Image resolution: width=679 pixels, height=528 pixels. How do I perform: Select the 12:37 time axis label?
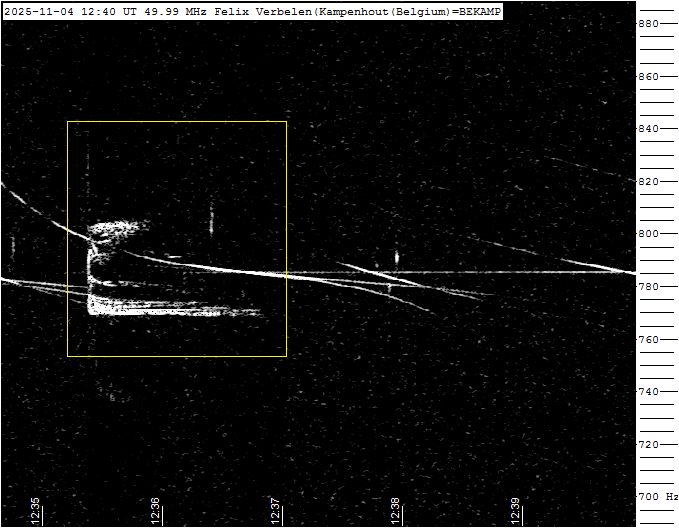click(x=276, y=510)
